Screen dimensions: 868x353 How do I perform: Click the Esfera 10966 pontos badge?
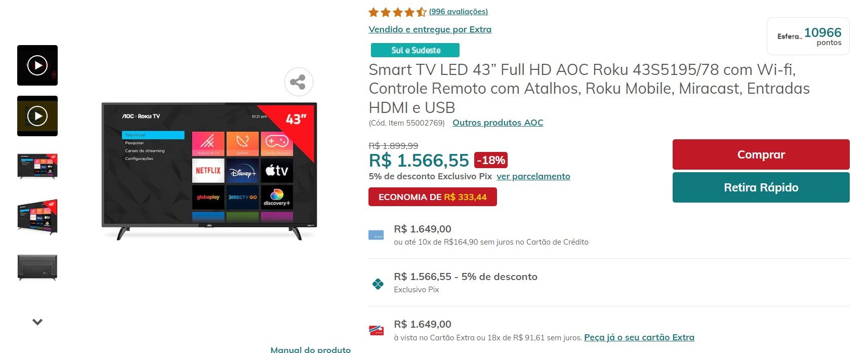[x=808, y=36]
